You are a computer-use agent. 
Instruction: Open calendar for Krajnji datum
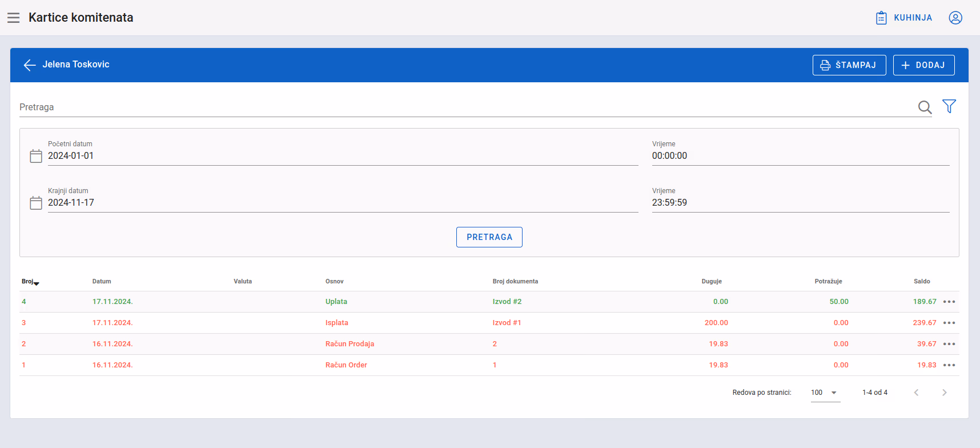(36, 203)
